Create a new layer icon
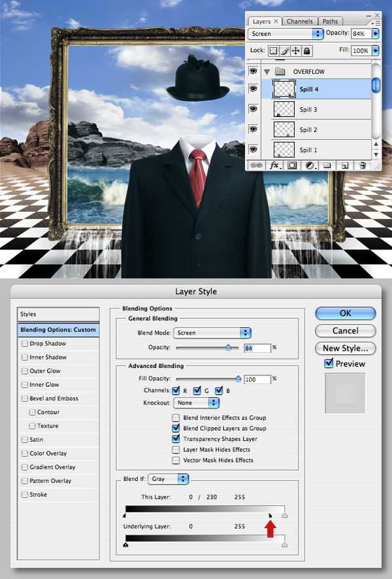 tap(345, 165)
